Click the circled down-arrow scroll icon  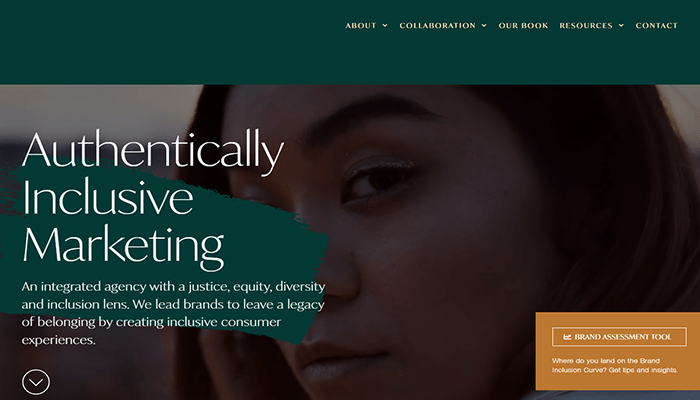coord(36,382)
